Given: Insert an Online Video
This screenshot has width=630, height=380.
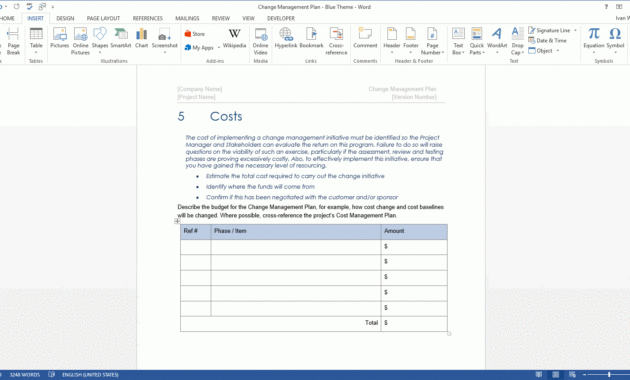Looking at the screenshot, I should tap(260, 41).
